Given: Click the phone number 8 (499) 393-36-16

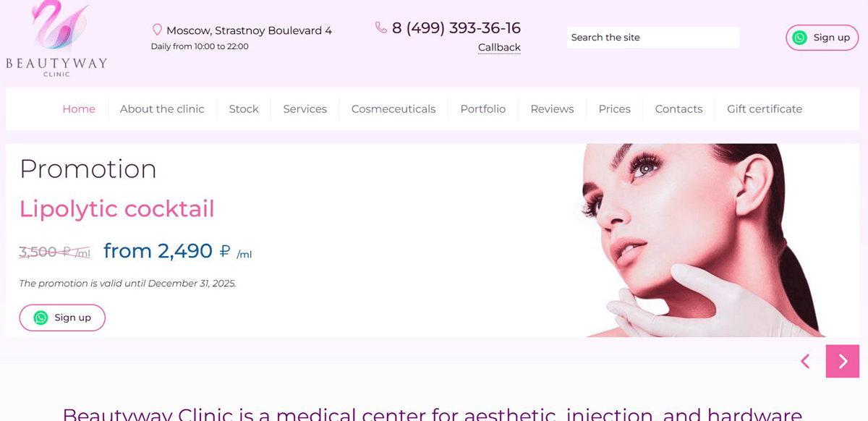Looking at the screenshot, I should point(456,28).
